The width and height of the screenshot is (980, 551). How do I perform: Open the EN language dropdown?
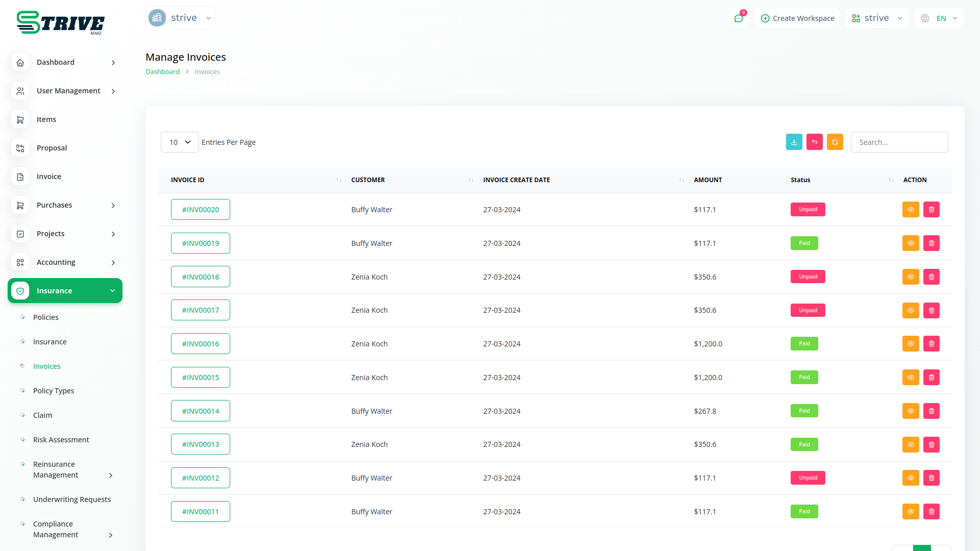coord(939,18)
